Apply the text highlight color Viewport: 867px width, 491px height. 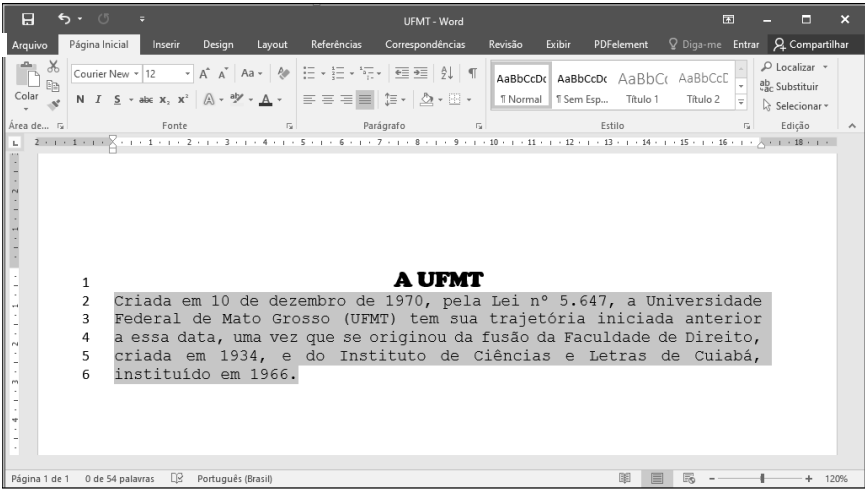237,100
